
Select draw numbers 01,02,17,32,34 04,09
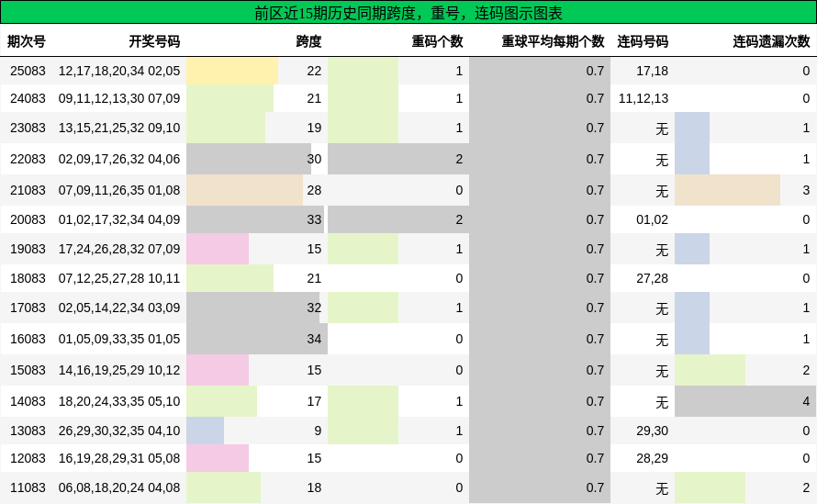(x=119, y=219)
